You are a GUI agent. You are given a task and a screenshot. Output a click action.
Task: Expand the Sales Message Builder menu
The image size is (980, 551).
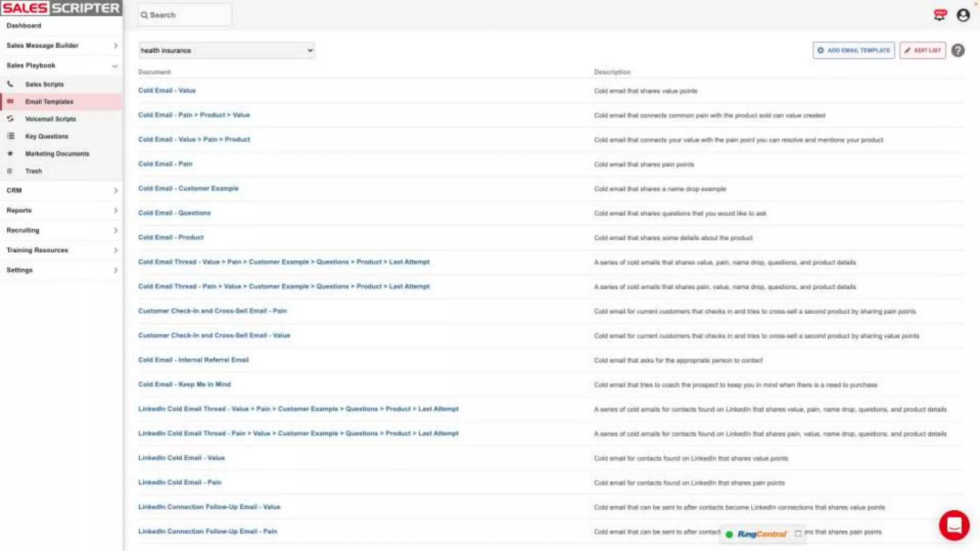pyautogui.click(x=61, y=45)
